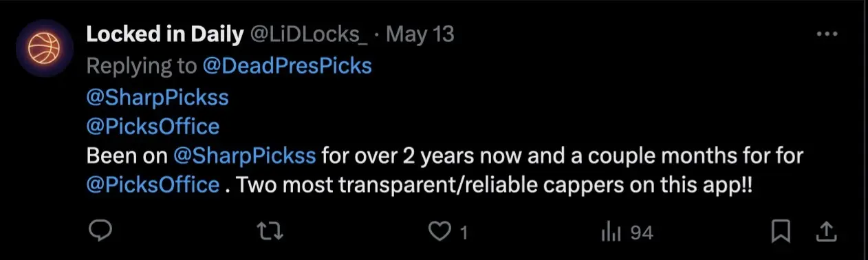Viewport: 868px width, 260px height.
Task: Open the three-dot more options menu
Action: coord(827,34)
